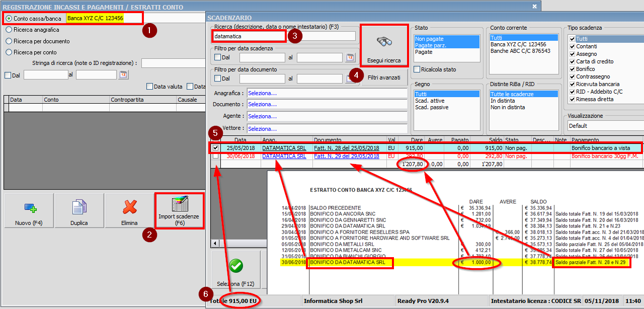Select Banche ABC C/C 876543 in Conto corrente
The height and width of the screenshot is (309, 644).
click(524, 51)
